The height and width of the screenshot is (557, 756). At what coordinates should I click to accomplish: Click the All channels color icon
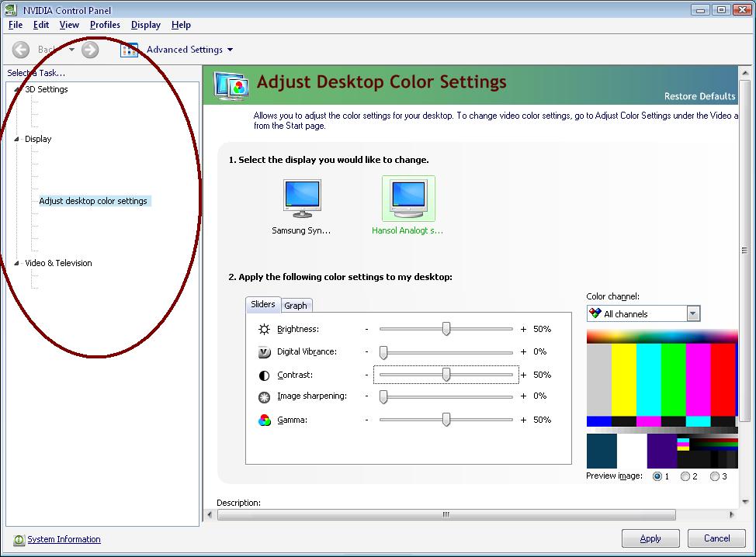(595, 313)
